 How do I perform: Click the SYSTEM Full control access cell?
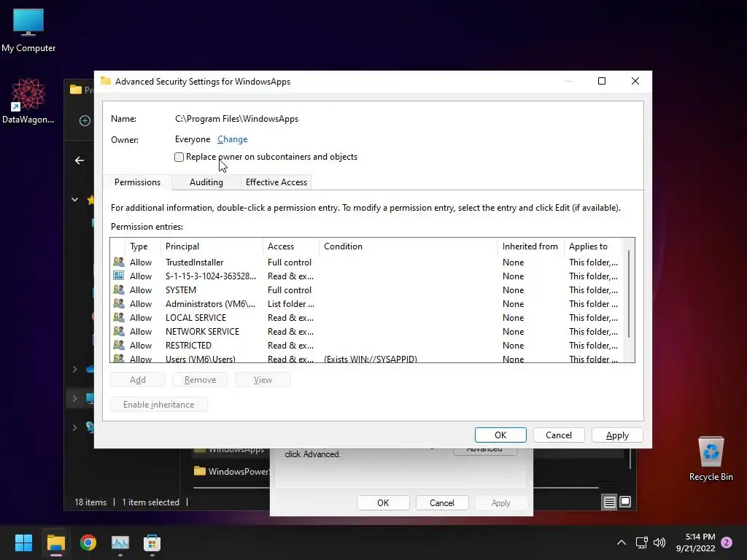[289, 289]
